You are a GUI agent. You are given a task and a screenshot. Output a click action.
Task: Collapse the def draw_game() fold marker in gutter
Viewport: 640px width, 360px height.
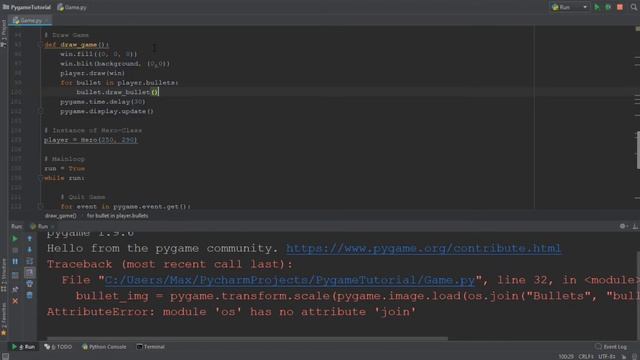[40, 44]
